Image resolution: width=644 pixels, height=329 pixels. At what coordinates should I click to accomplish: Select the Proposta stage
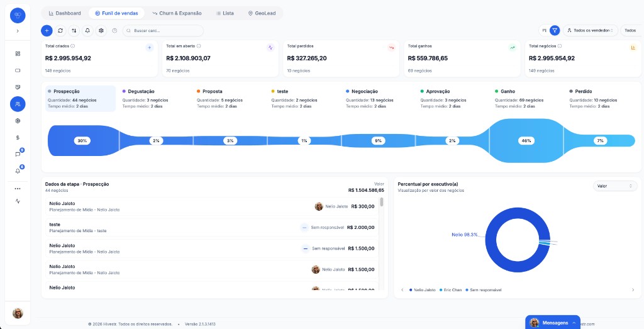coord(229,99)
